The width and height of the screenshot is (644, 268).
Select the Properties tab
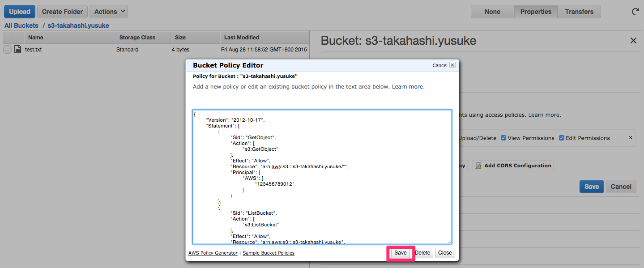(x=536, y=12)
